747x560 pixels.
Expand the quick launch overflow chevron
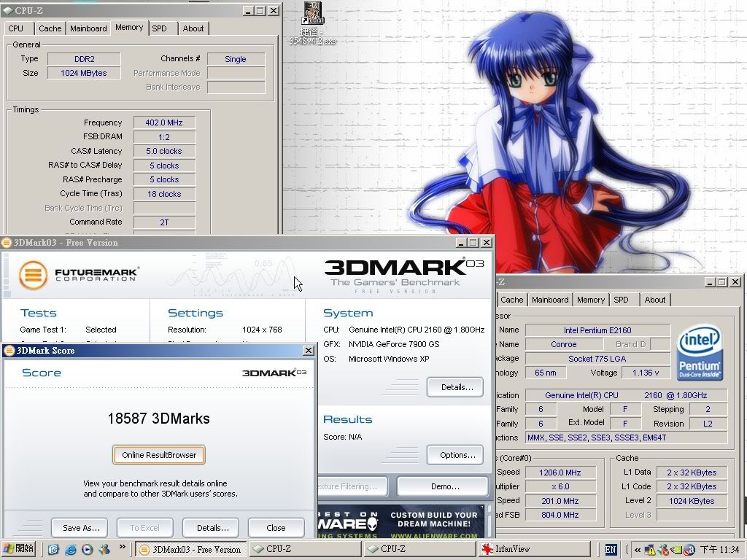coord(122,546)
